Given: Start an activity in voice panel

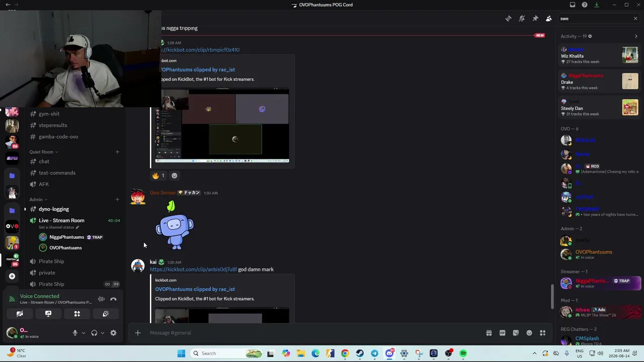Looking at the screenshot, I should (77, 314).
